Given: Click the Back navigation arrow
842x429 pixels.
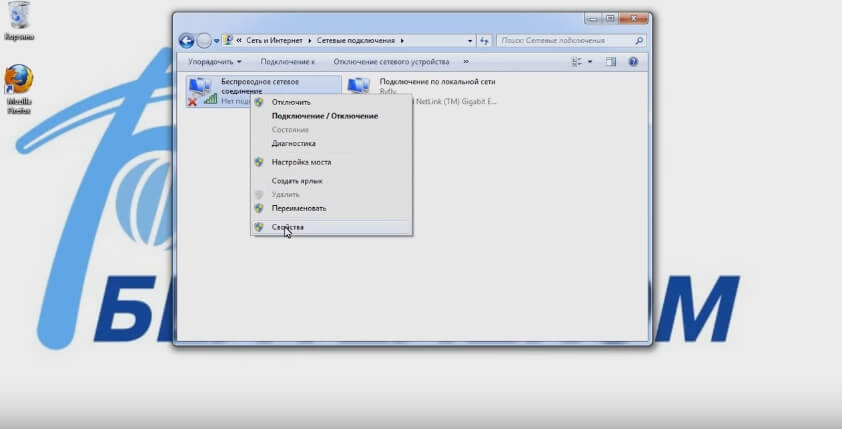Looking at the screenshot, I should [186, 41].
